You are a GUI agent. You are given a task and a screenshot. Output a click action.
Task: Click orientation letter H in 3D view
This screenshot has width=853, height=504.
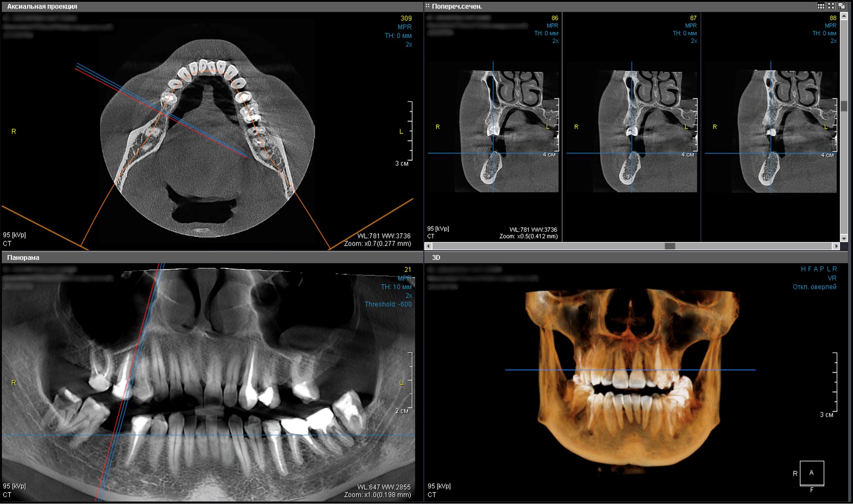click(x=803, y=269)
